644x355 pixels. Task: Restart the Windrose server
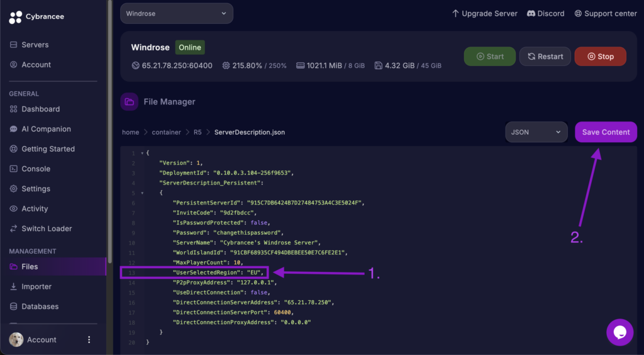point(545,56)
